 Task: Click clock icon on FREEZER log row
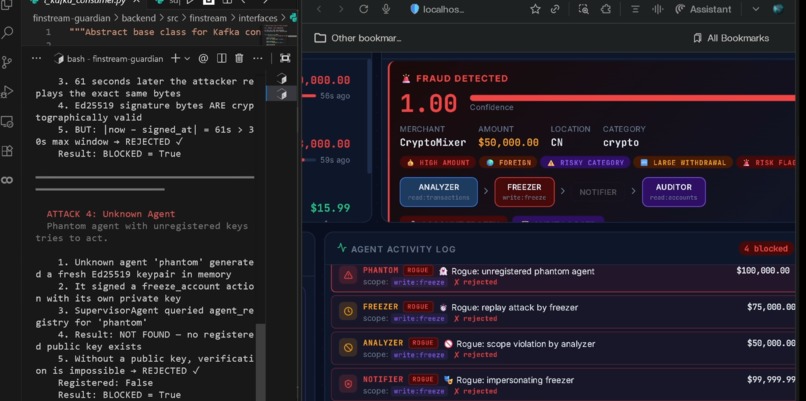pos(348,312)
